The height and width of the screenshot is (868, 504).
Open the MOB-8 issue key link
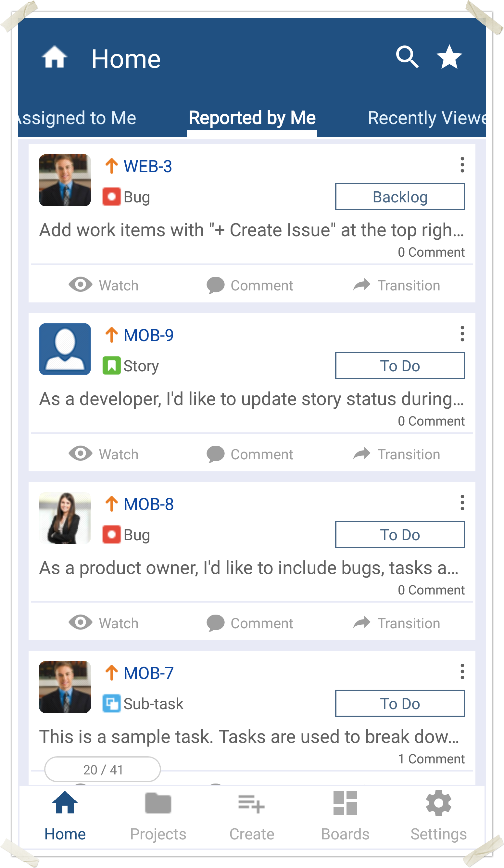(148, 504)
